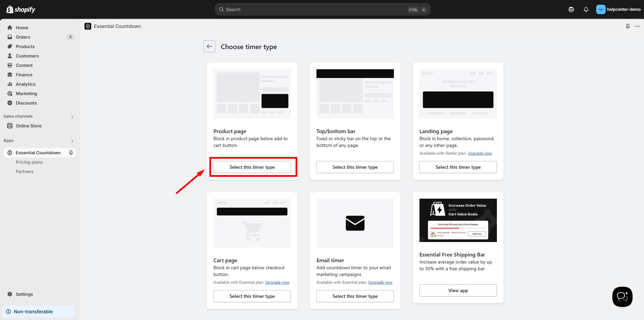The width and height of the screenshot is (644, 320).
Task: Open the three-dots menu in the app header
Action: pyautogui.click(x=637, y=26)
